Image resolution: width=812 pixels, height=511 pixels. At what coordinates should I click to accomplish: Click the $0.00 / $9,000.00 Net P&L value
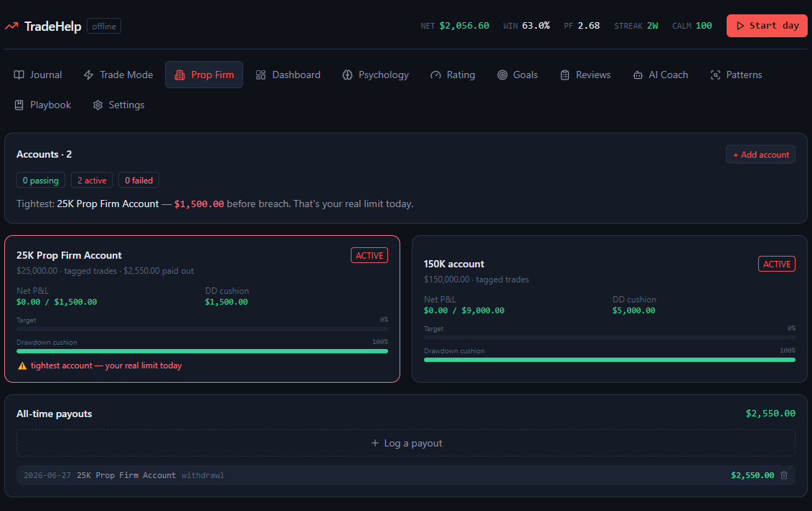[x=464, y=311]
